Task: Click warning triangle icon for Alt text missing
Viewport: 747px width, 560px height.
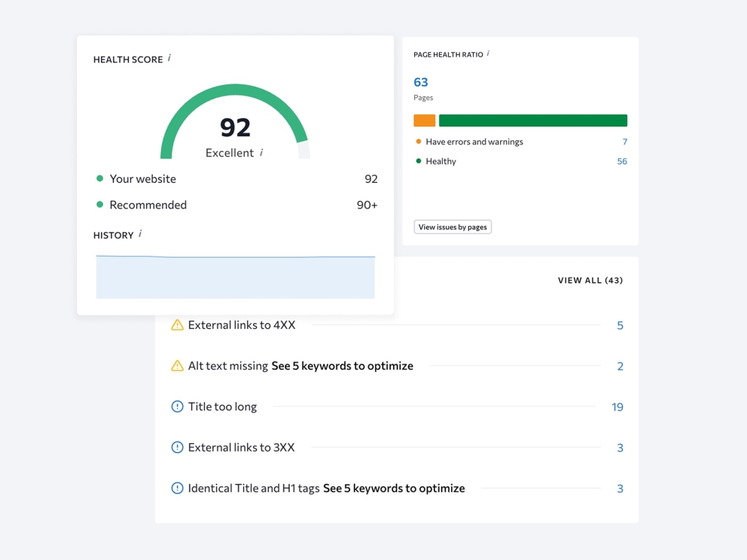Action: pyautogui.click(x=177, y=366)
